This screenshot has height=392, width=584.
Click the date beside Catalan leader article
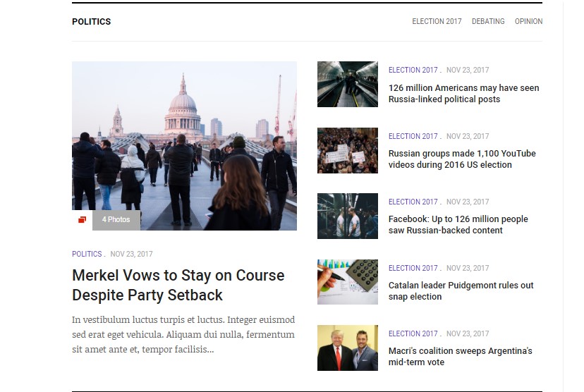point(468,268)
